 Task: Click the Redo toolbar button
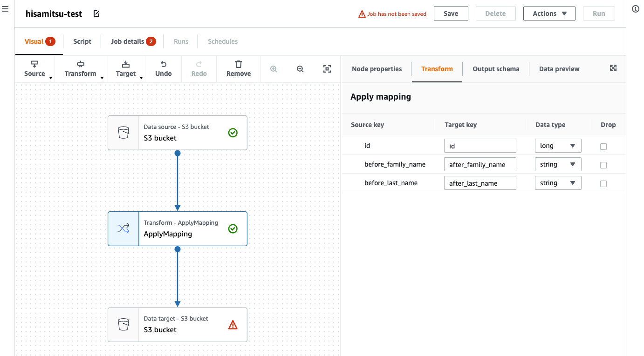coord(199,69)
